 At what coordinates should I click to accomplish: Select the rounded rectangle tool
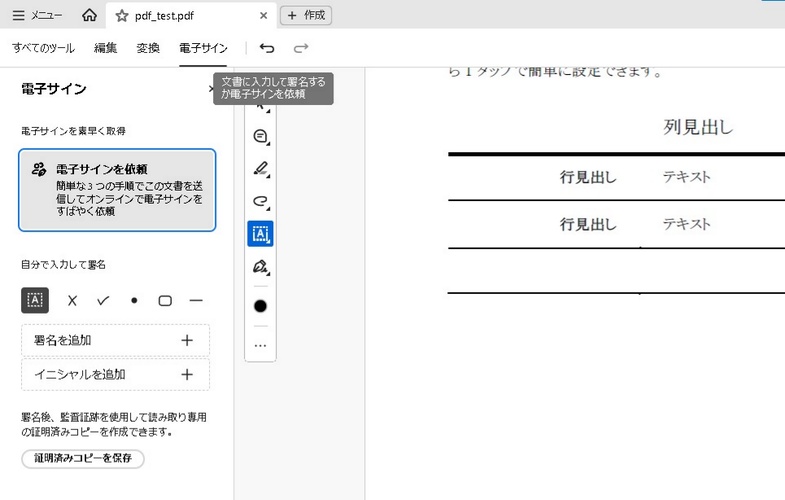(165, 300)
